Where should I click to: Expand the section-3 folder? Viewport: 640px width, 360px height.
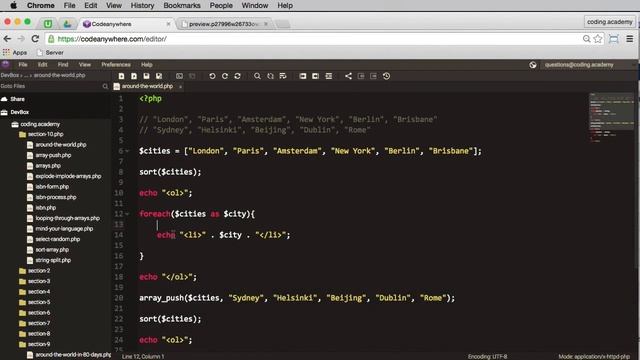click(35, 281)
